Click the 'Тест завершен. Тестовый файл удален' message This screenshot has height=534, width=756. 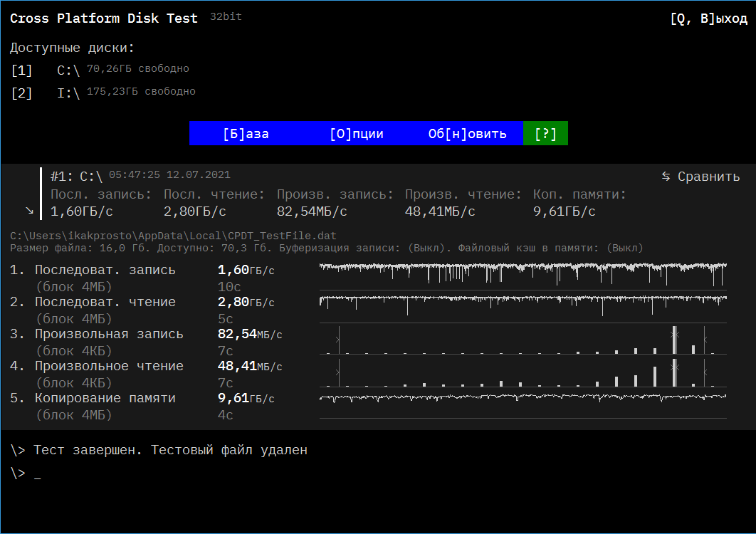pyautogui.click(x=170, y=450)
